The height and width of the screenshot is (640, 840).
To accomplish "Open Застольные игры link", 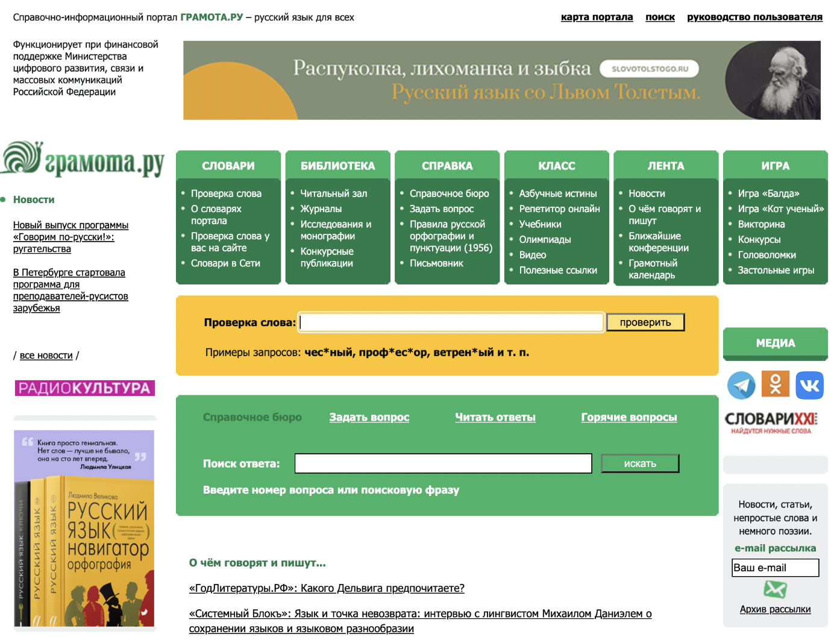I will pyautogui.click(x=776, y=271).
